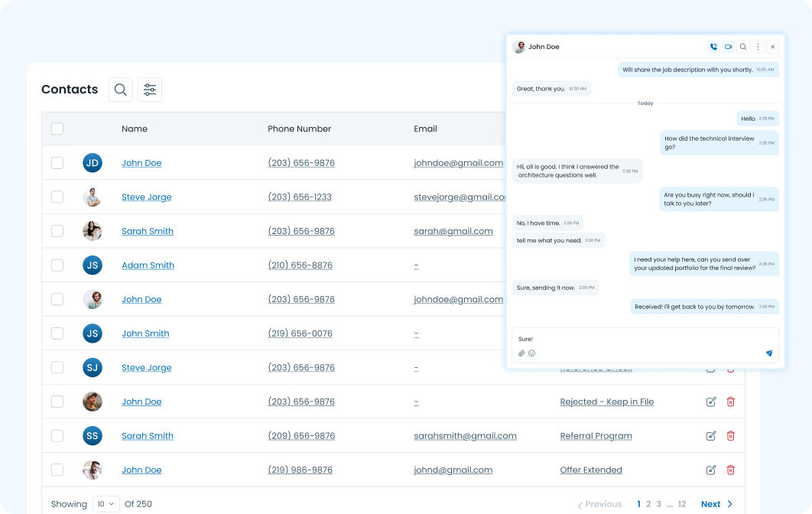812x514 pixels.
Task: Delete the Offer Extended contact row
Action: point(730,470)
